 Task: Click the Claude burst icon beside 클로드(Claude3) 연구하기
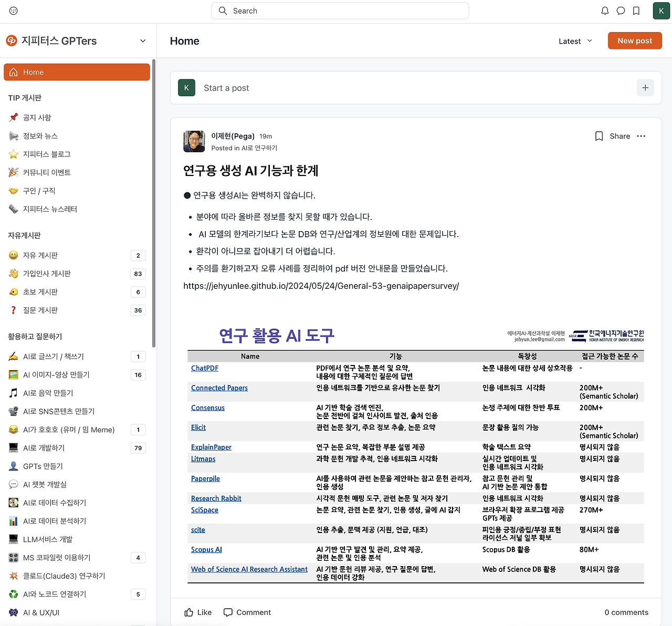(x=14, y=576)
